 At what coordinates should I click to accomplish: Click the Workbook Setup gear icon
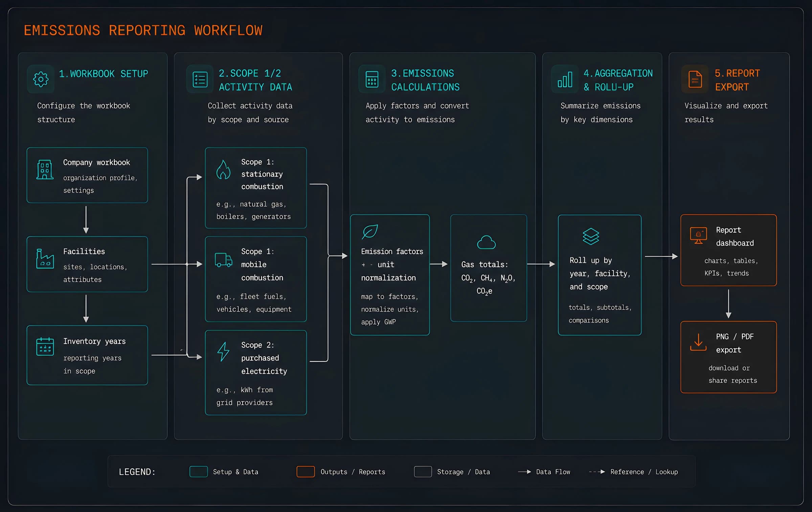tap(41, 79)
